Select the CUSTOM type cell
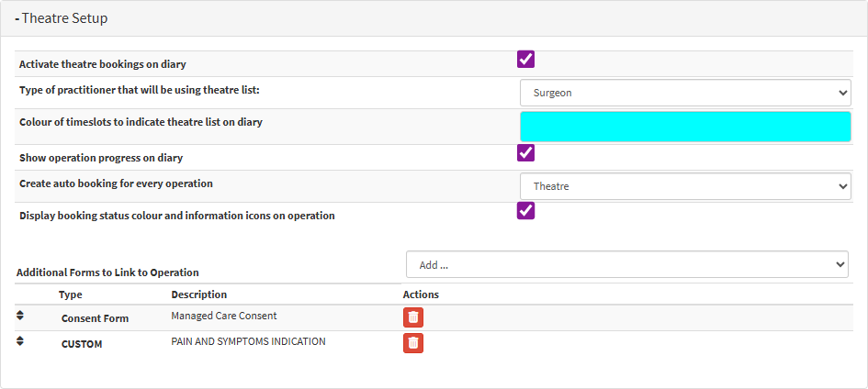The width and height of the screenshot is (868, 389). tap(82, 344)
